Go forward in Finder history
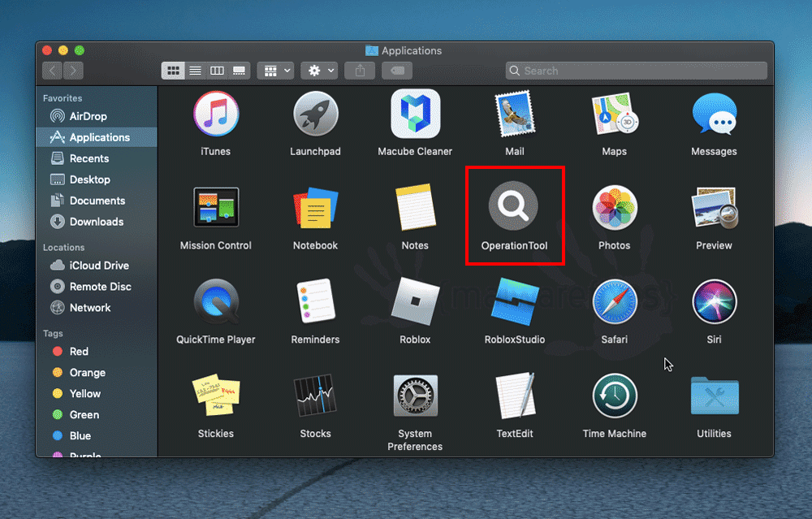 [73, 71]
